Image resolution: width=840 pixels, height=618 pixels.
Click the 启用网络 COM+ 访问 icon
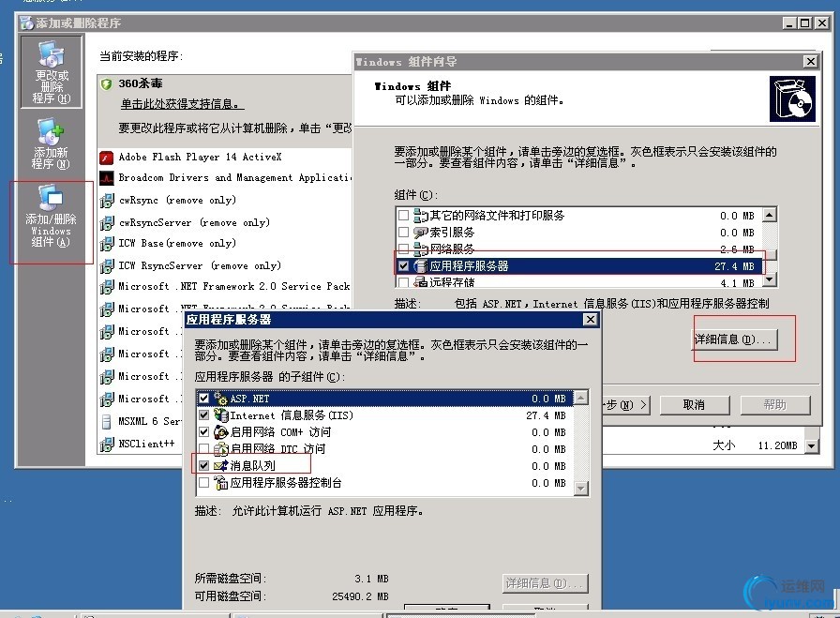pyautogui.click(x=220, y=432)
